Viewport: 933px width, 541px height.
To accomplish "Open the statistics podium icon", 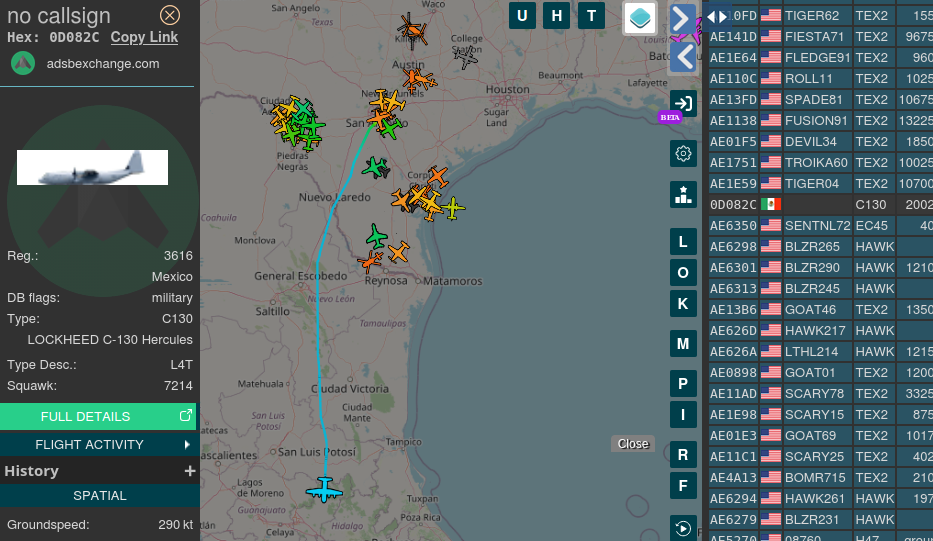I will pos(683,195).
